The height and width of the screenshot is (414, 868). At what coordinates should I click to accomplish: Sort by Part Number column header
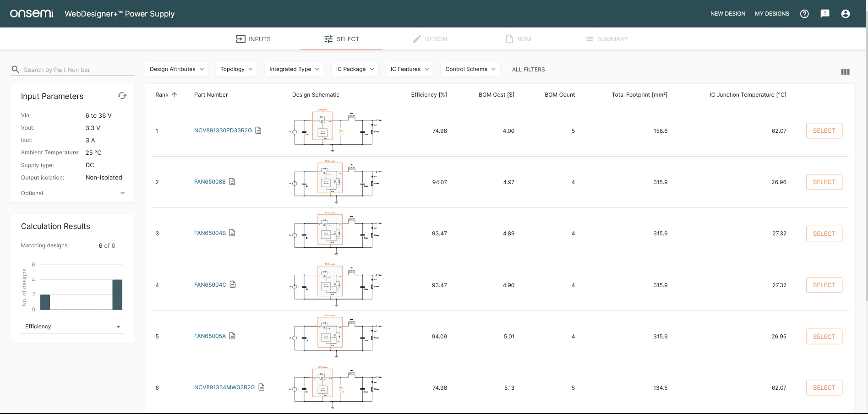point(211,95)
